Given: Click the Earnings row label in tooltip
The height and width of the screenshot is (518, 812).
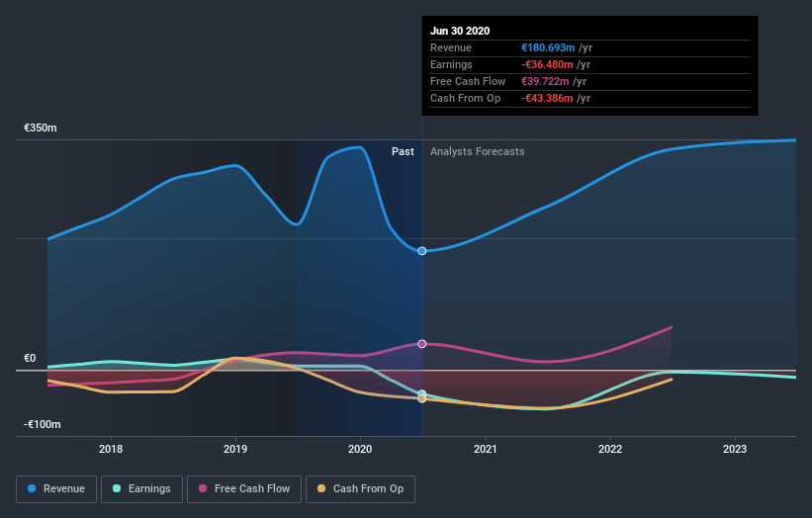Looking at the screenshot, I should [451, 64].
